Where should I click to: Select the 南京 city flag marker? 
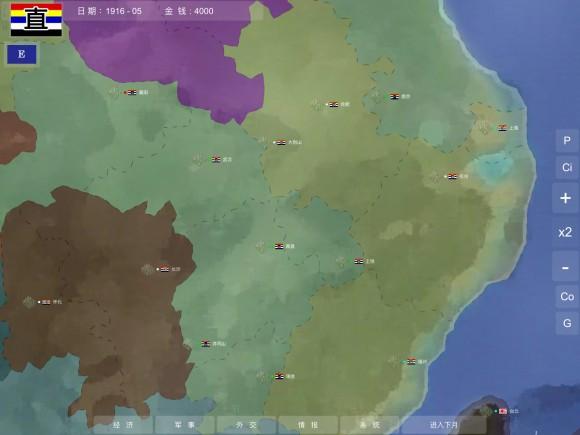(394, 96)
